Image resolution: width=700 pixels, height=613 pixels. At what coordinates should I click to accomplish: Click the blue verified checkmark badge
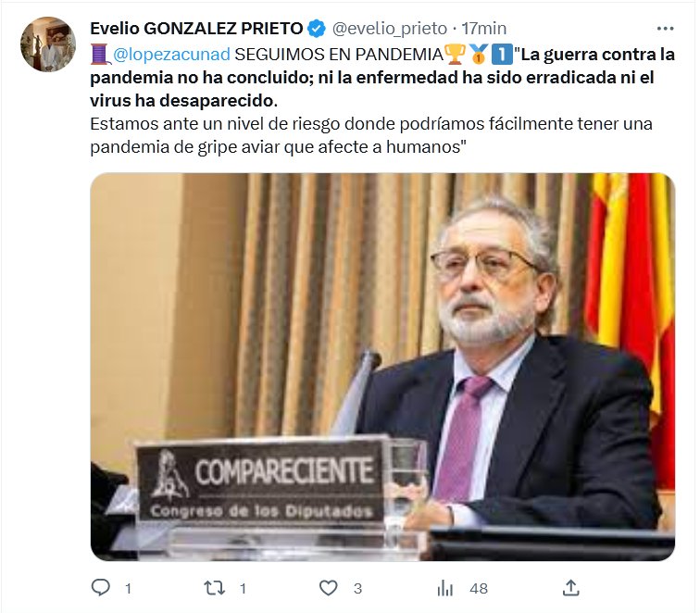(317, 29)
